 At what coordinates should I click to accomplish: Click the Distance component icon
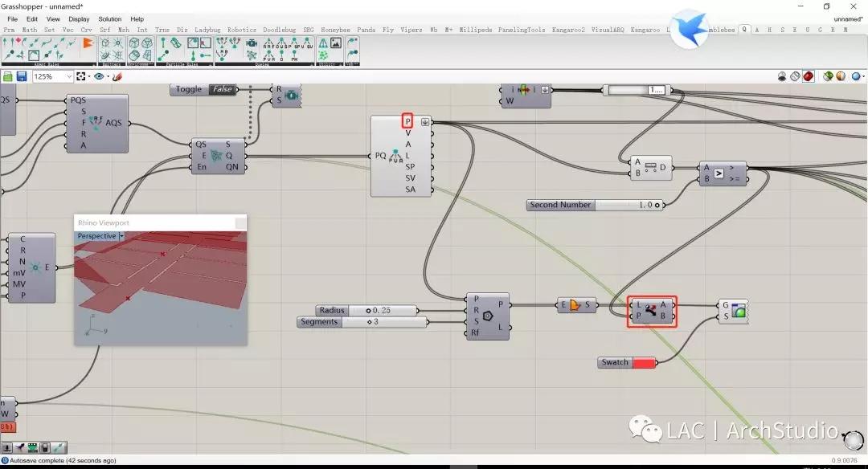click(650, 167)
